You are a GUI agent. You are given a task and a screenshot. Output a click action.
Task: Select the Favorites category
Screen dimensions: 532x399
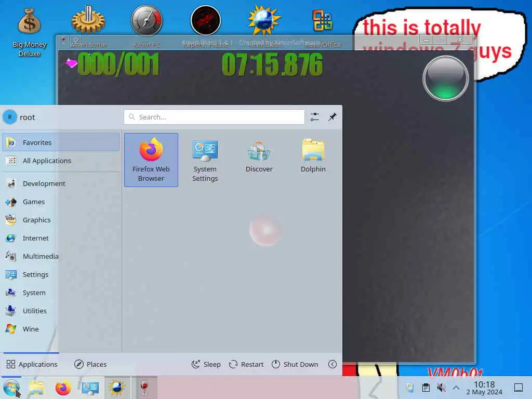(61, 142)
